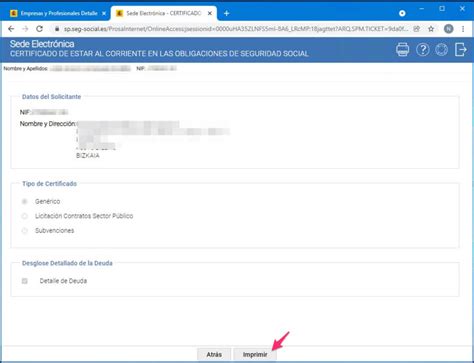Open the help question mark icon

423,50
